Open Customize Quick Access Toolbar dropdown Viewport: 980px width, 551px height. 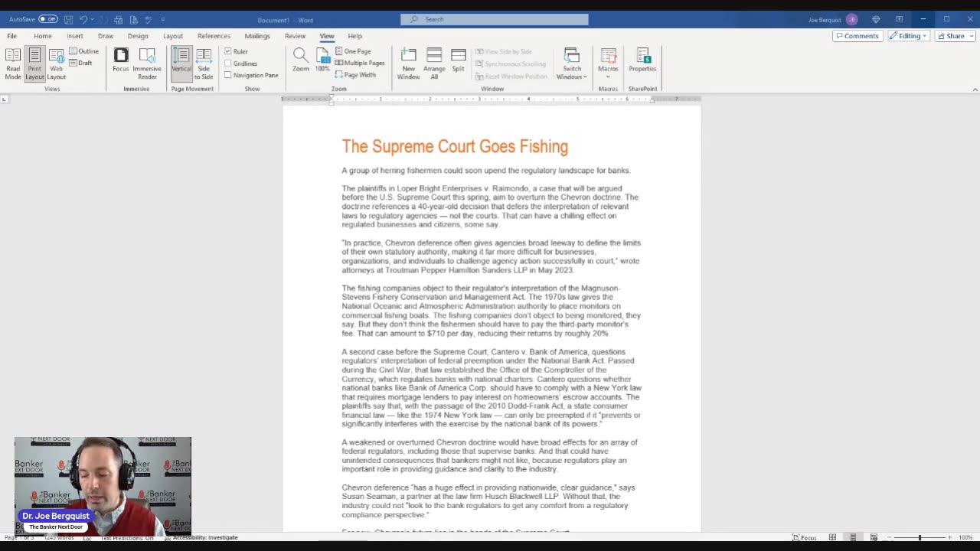pyautogui.click(x=163, y=19)
